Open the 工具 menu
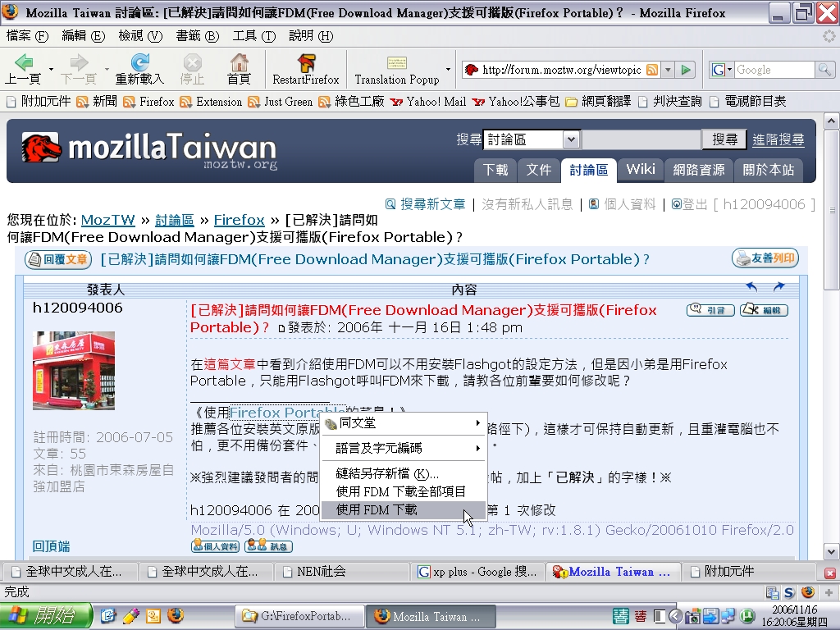The image size is (840, 630). click(x=254, y=36)
